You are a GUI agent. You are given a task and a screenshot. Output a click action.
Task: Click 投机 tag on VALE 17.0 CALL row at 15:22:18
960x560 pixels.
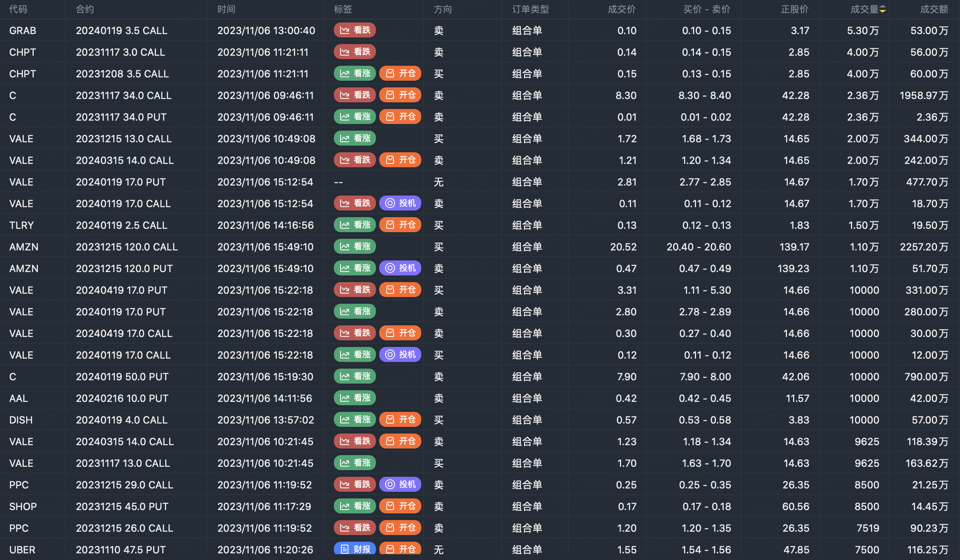pyautogui.click(x=400, y=354)
